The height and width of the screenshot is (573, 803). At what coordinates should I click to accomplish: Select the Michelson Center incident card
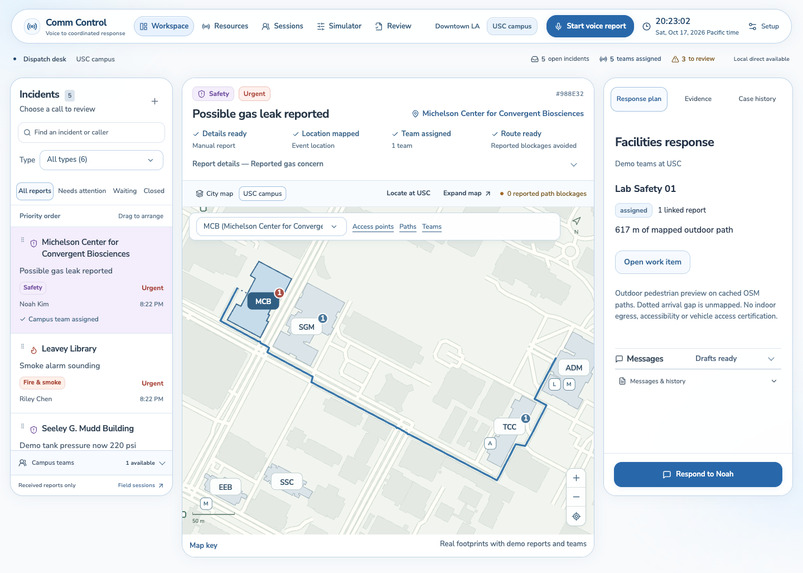(x=92, y=280)
